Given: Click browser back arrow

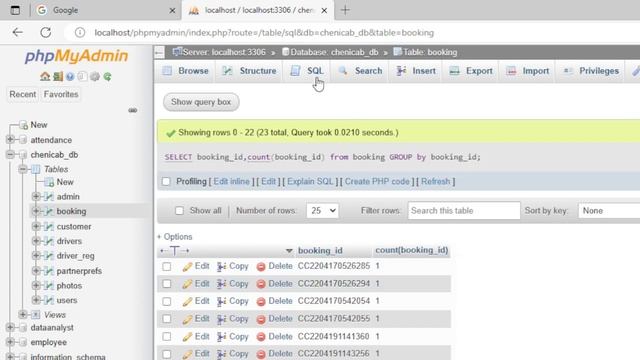Looking at the screenshot, I should (18, 32).
